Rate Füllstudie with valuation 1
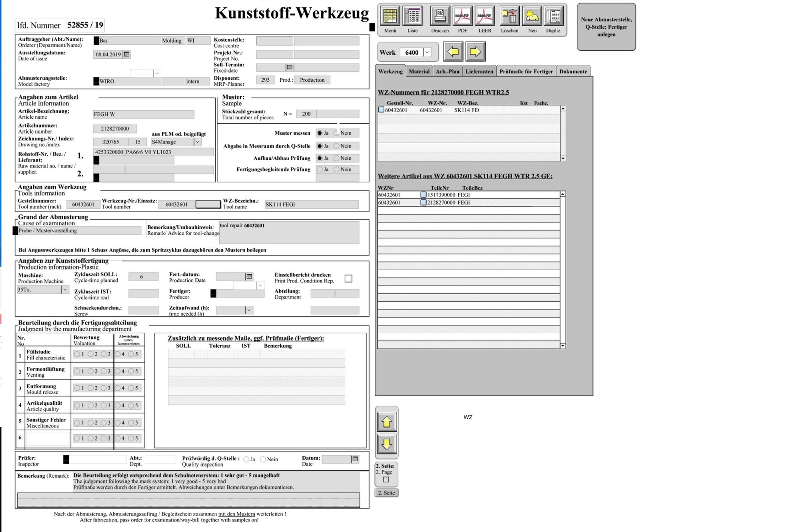This screenshot has width=798, height=532. point(77,354)
